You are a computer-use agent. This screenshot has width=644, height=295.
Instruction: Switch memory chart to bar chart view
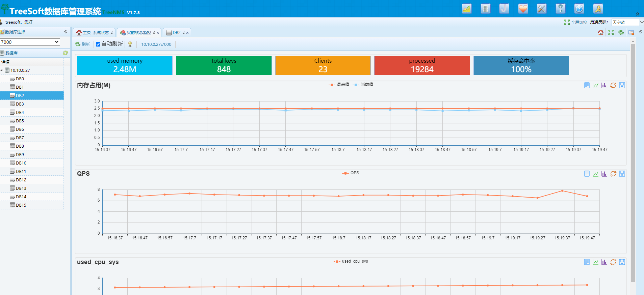coord(604,85)
